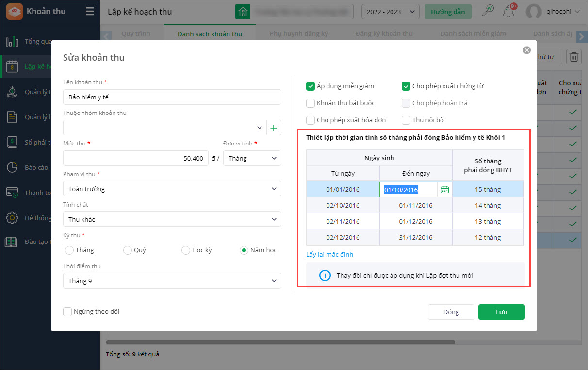Click the green plus add group icon
The height and width of the screenshot is (370, 588).
pos(274,128)
